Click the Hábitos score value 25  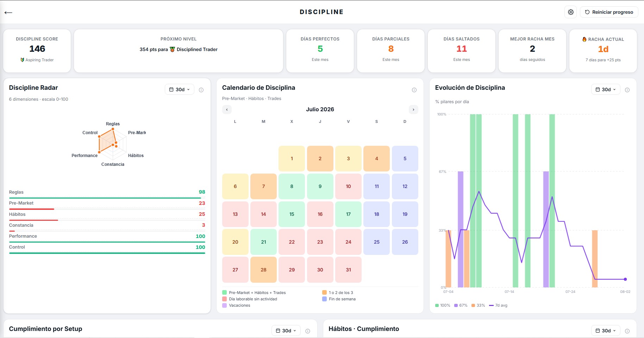click(202, 214)
